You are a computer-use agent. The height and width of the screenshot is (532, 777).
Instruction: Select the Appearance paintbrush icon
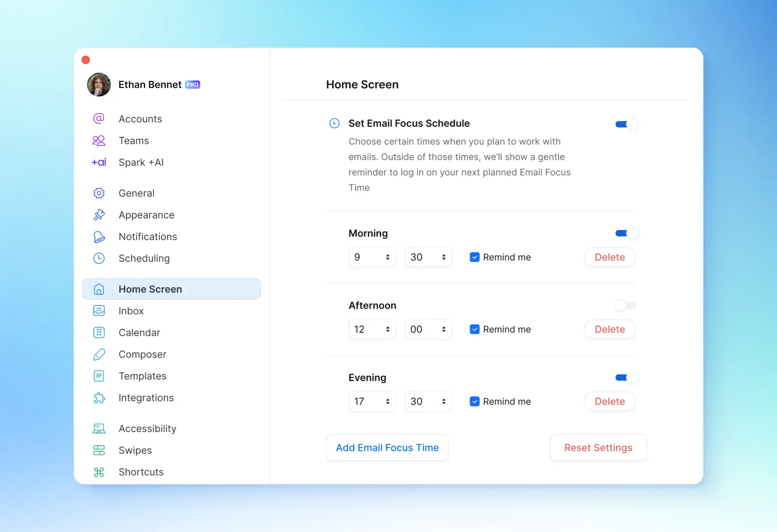(99, 215)
